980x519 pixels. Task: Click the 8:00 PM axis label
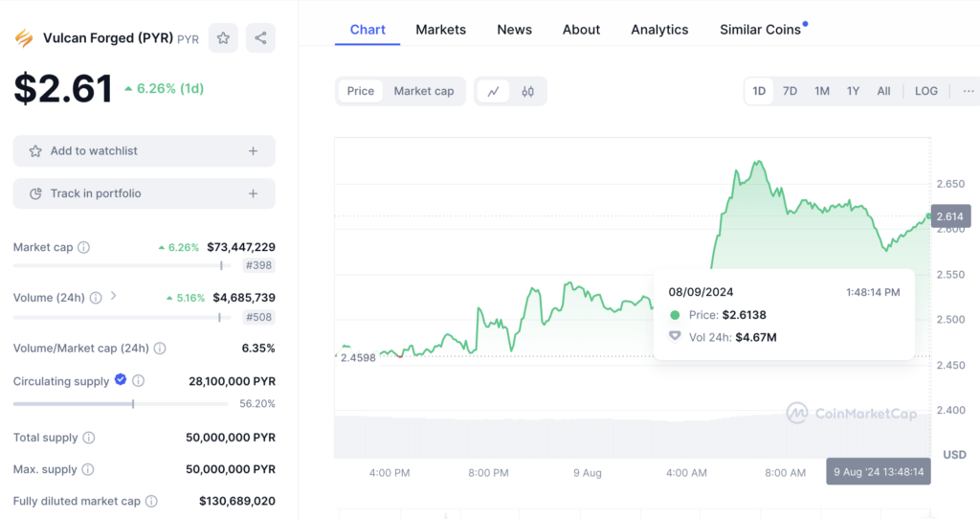(x=488, y=473)
